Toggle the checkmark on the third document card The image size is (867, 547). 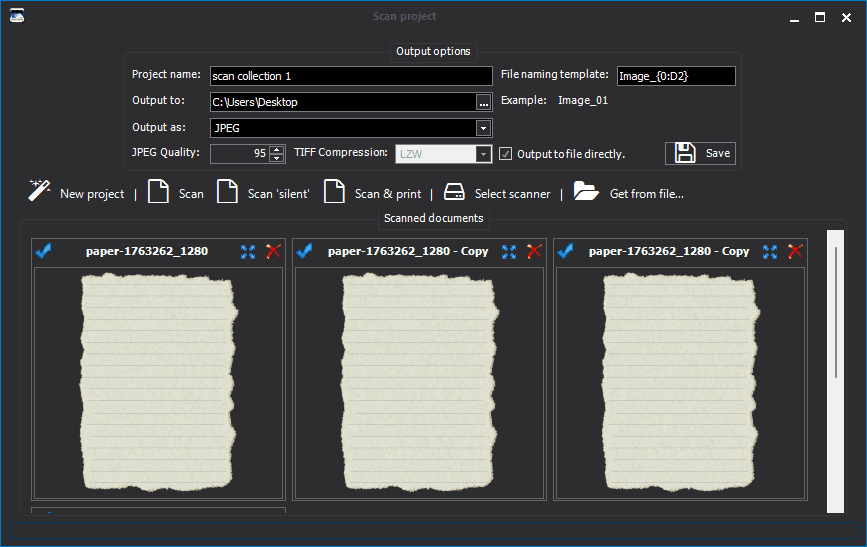[x=566, y=251]
